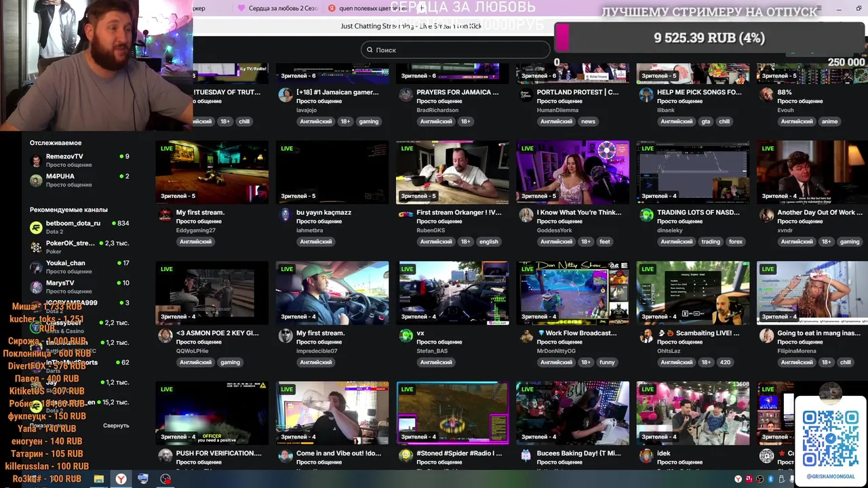Open 'My first stream.' Eddygaming27 thumbnail
The width and height of the screenshot is (868, 488).
[212, 172]
